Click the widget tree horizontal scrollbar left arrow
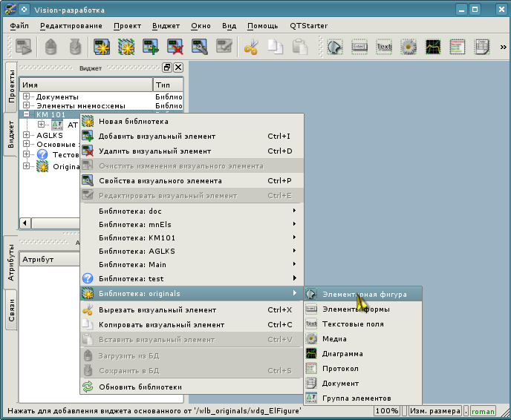The image size is (511, 420). coord(24,223)
